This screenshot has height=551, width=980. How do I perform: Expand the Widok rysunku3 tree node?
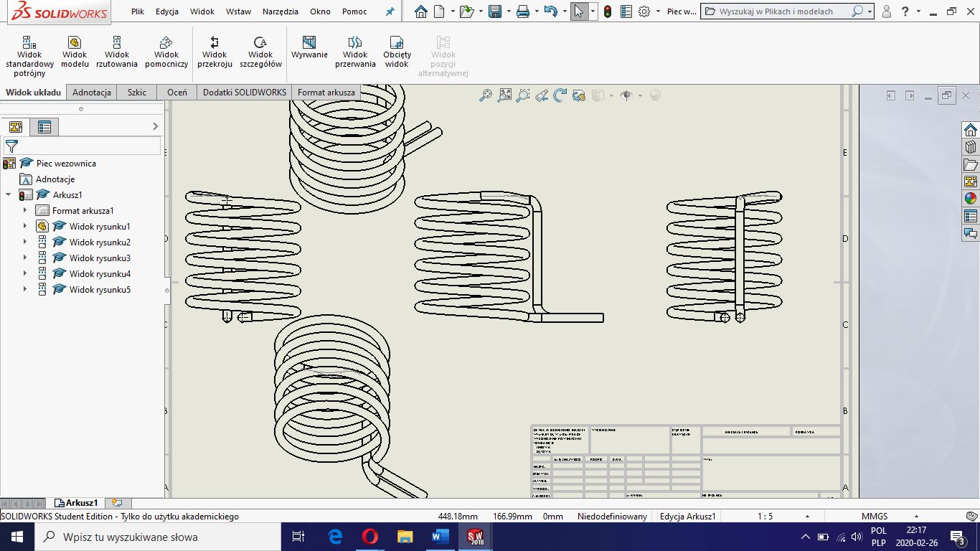click(x=25, y=258)
